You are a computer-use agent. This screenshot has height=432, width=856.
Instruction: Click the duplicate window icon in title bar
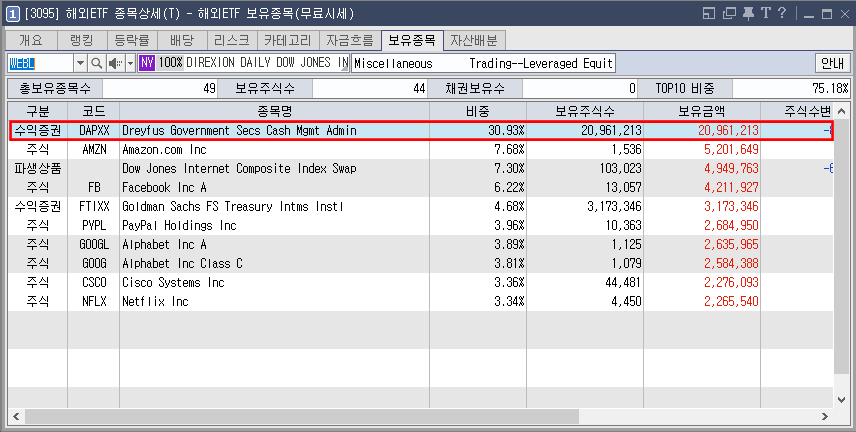729,13
